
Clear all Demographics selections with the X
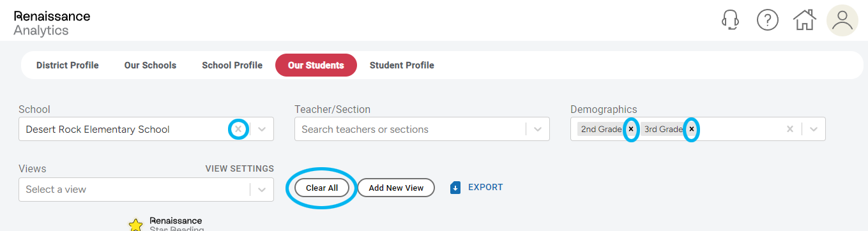coord(790,129)
